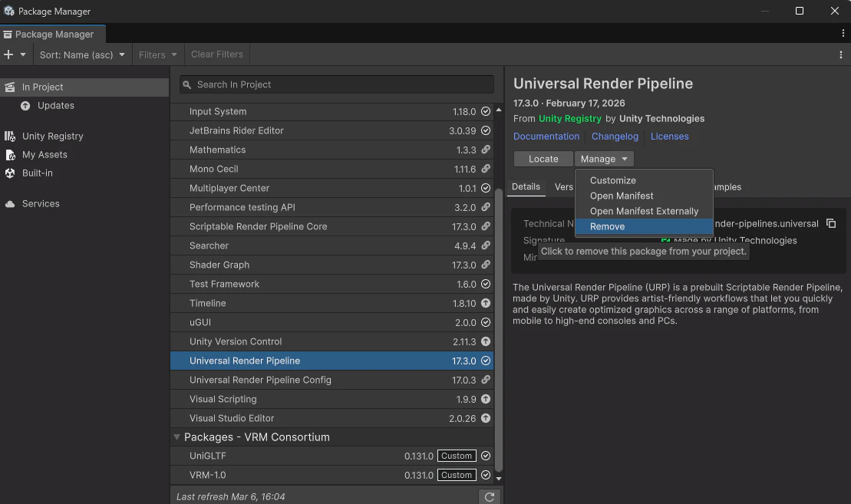Collapse the Packages - VRM Consortium group
851x504 pixels.
176,437
